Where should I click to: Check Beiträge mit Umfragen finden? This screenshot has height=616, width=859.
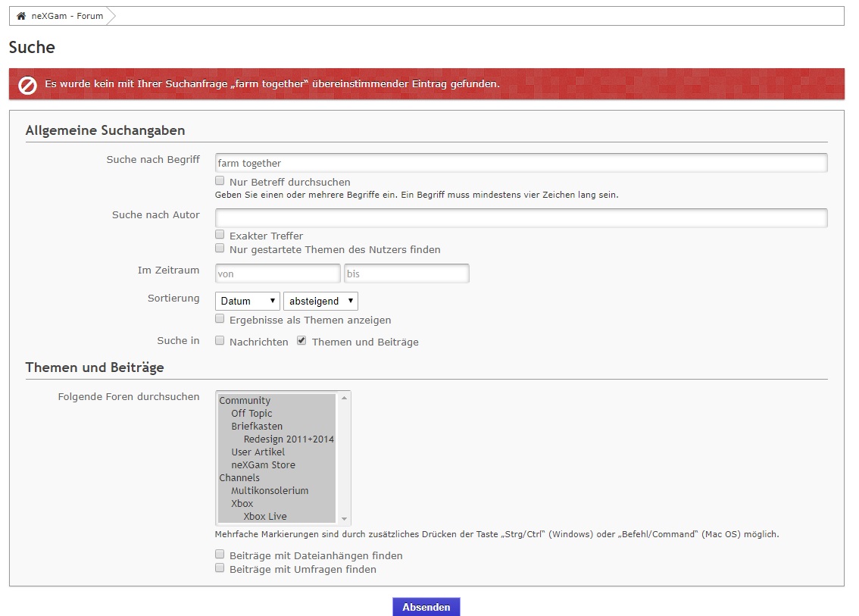[x=220, y=568]
